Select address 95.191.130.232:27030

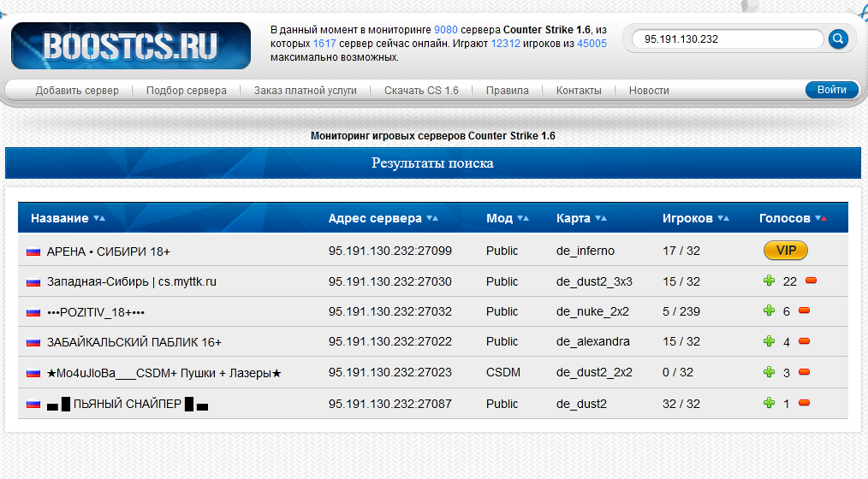(390, 281)
